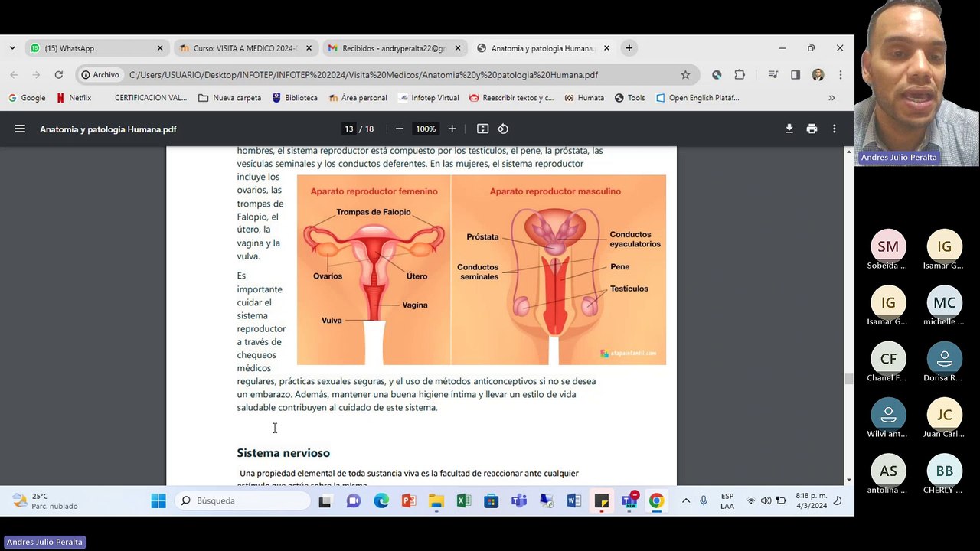The width and height of the screenshot is (980, 551).
Task: Select participant Chanel avatar CF
Action: click(888, 358)
